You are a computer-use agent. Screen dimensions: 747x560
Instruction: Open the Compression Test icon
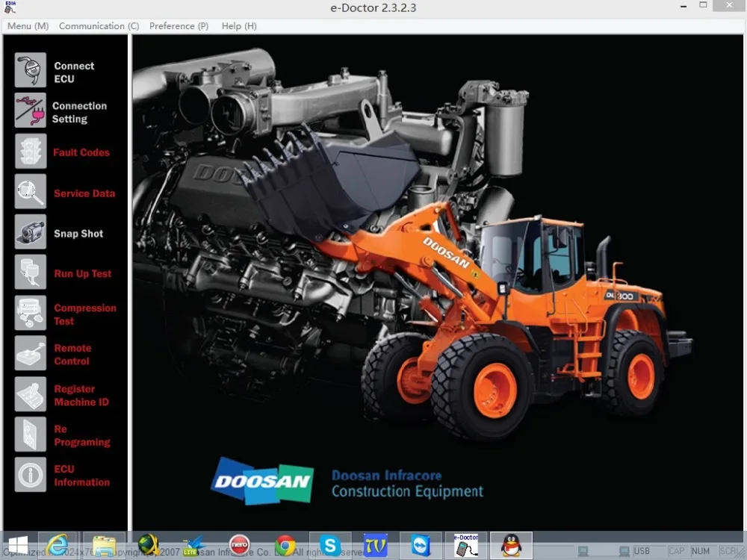[x=29, y=312]
